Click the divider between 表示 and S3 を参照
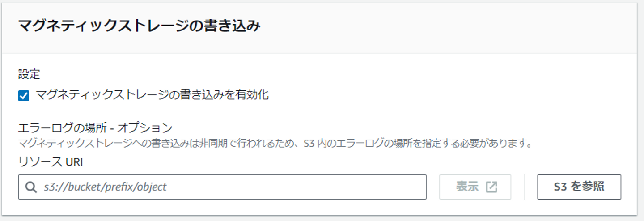 [x=524, y=187]
